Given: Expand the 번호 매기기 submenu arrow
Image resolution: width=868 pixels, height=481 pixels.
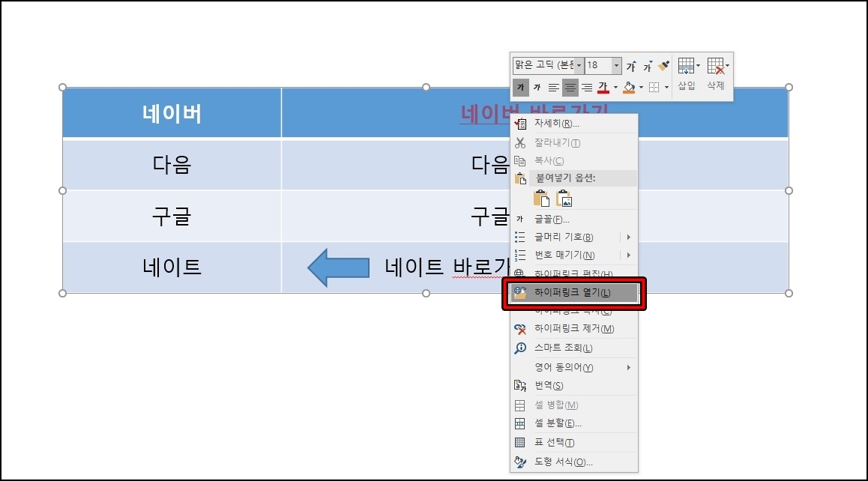Looking at the screenshot, I should pos(629,255).
